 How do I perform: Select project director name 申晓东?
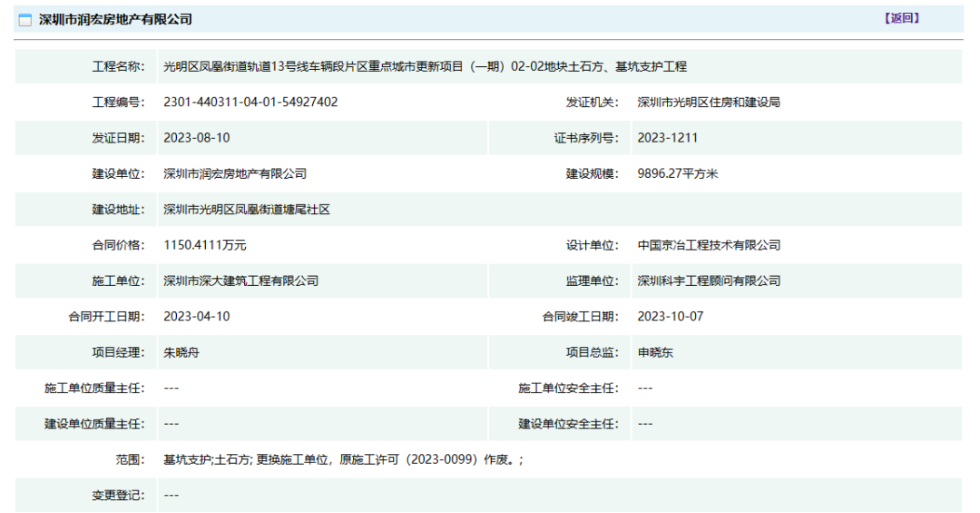655,352
